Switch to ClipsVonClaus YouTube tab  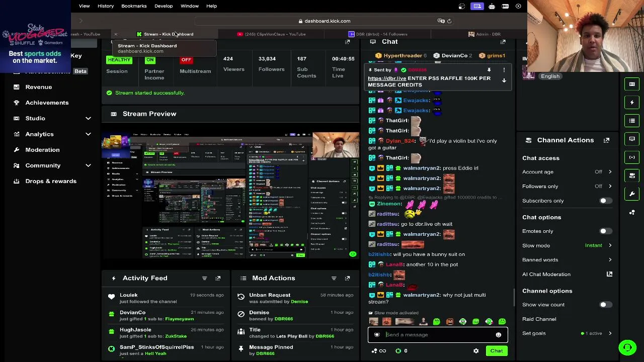pos(272,34)
